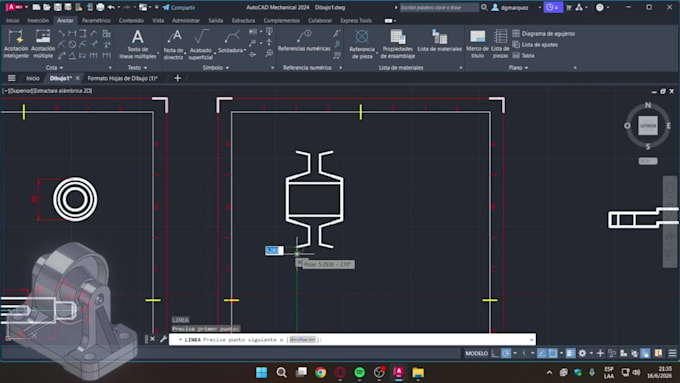Image resolution: width=680 pixels, height=383 pixels.
Task: Open the workspace gear dropdown arrow
Action: click(591, 353)
